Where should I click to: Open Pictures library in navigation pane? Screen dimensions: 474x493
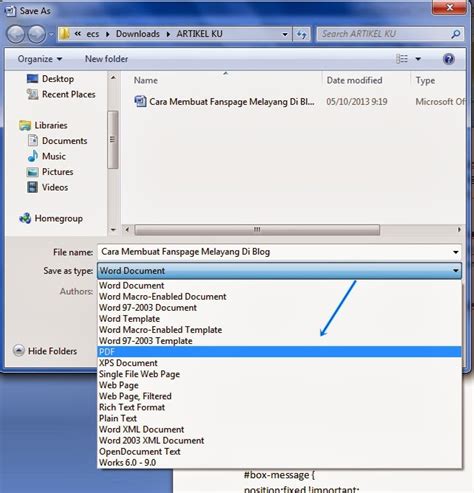[x=50, y=172]
